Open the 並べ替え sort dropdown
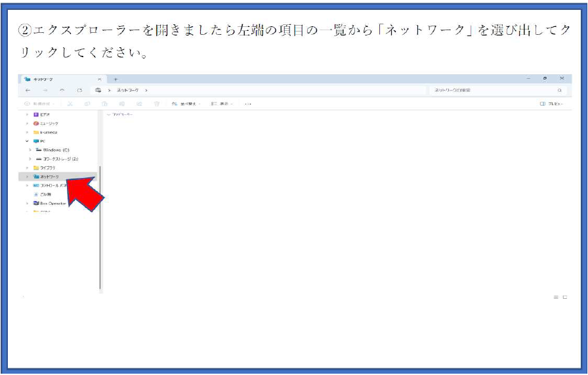The height and width of the screenshot is (375, 588). [186, 104]
